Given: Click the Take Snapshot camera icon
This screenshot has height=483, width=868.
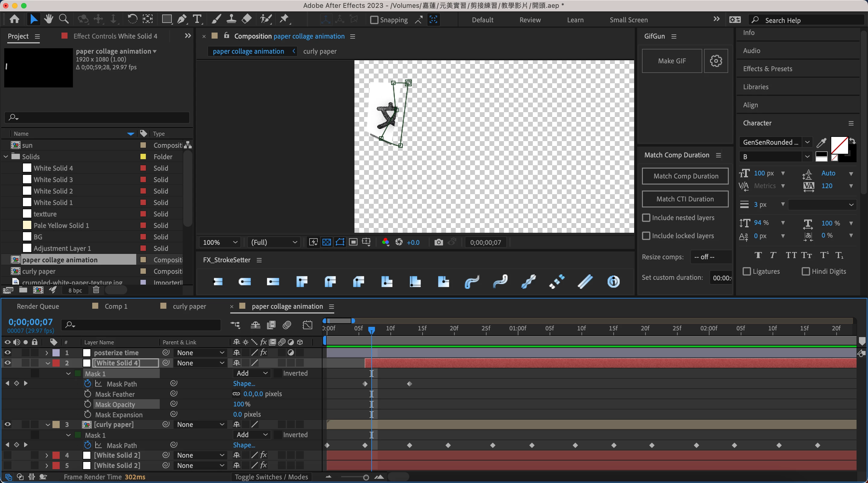Looking at the screenshot, I should 439,242.
